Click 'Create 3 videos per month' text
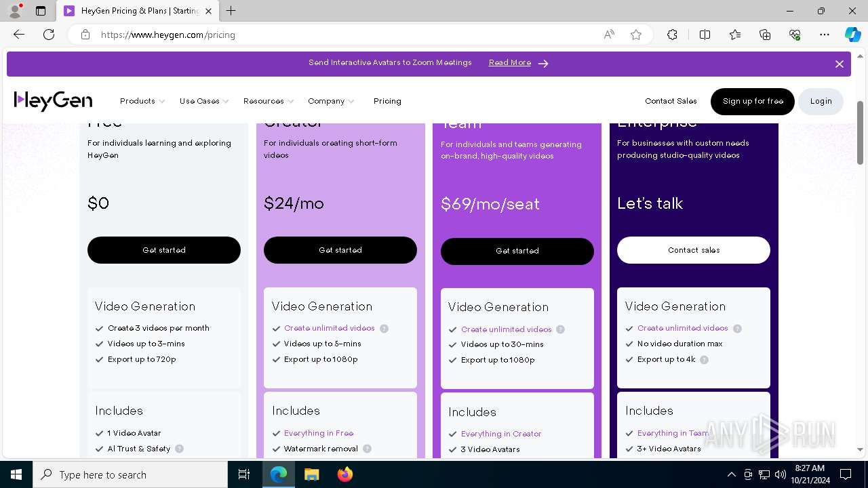The image size is (868, 488). pyautogui.click(x=159, y=328)
